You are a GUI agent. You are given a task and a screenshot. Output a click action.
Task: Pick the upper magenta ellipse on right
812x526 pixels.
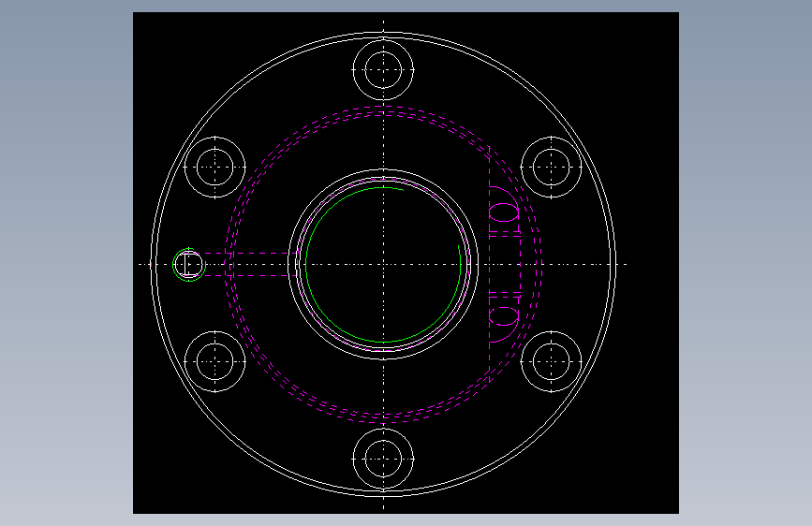tap(504, 212)
